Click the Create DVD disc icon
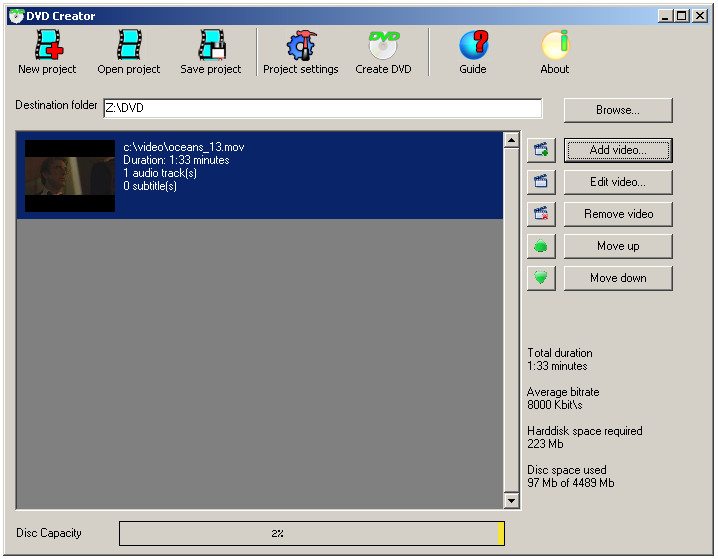Screen dimensions: 718x559 click(x=384, y=45)
